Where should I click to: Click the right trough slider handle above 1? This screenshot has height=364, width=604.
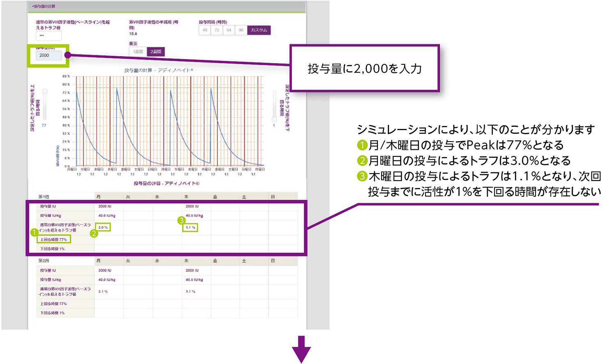tap(274, 119)
